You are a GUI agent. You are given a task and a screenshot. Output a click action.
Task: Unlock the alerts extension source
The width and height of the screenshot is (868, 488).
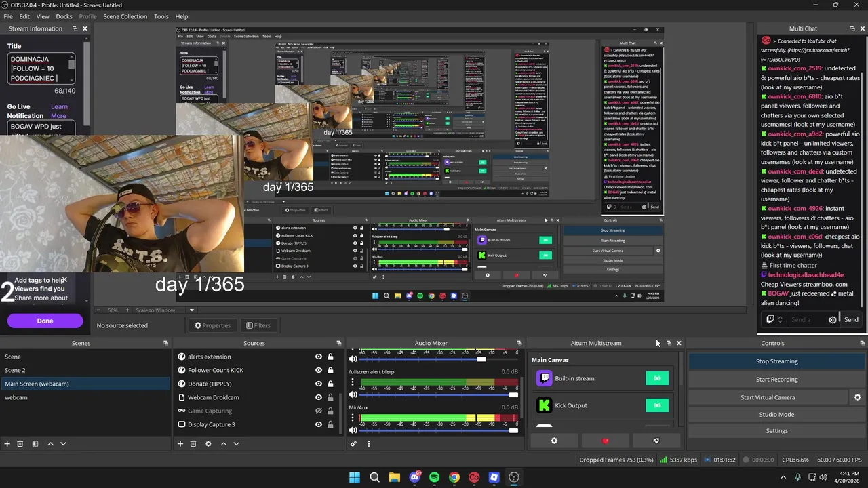click(330, 357)
